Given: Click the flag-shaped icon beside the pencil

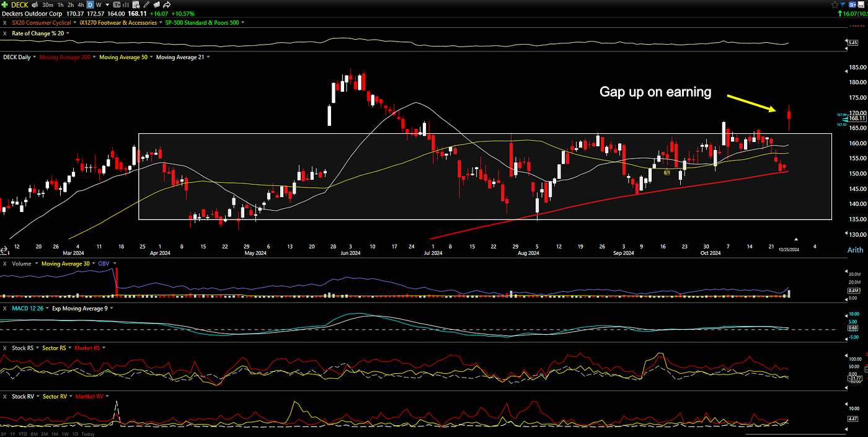Looking at the screenshot, I should [x=157, y=5].
